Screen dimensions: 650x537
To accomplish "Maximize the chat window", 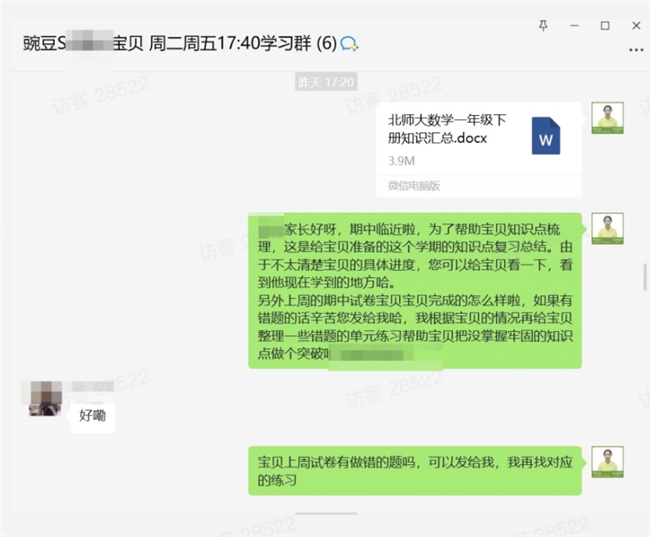I will [605, 26].
